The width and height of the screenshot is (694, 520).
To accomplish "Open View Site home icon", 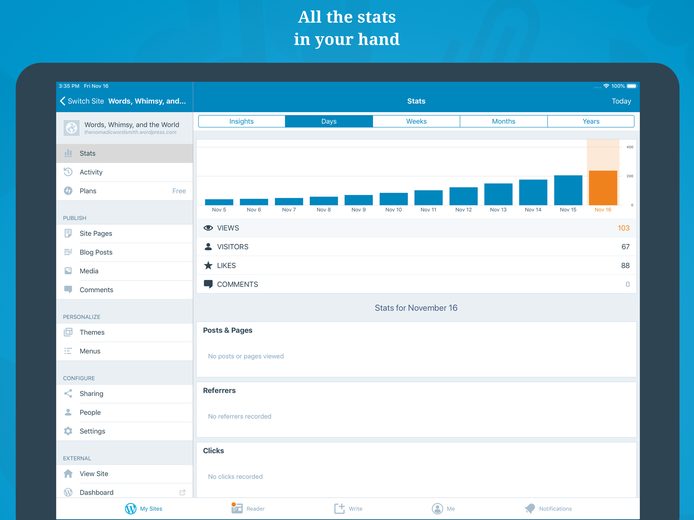I will click(68, 474).
